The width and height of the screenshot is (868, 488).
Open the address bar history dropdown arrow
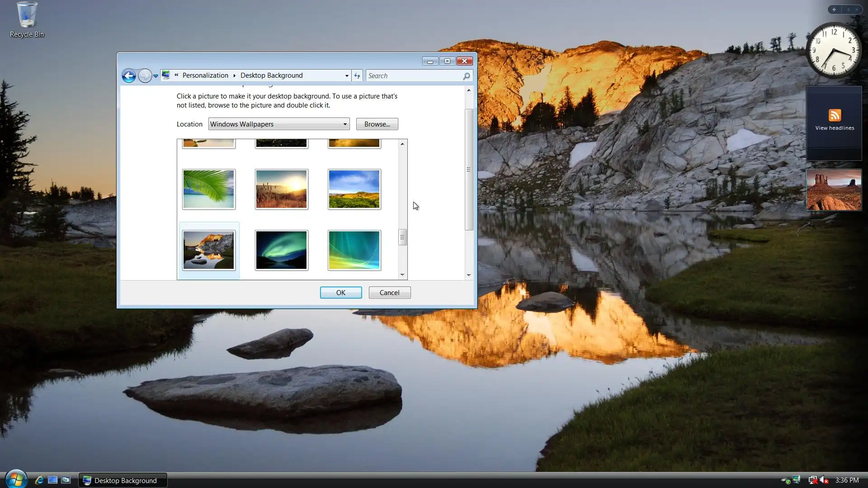click(x=347, y=76)
